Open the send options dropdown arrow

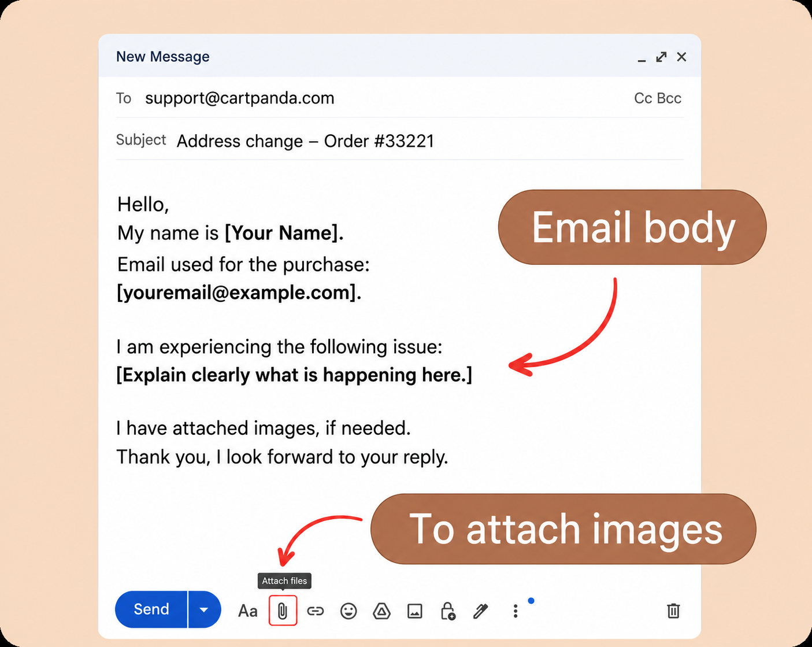pyautogui.click(x=204, y=609)
